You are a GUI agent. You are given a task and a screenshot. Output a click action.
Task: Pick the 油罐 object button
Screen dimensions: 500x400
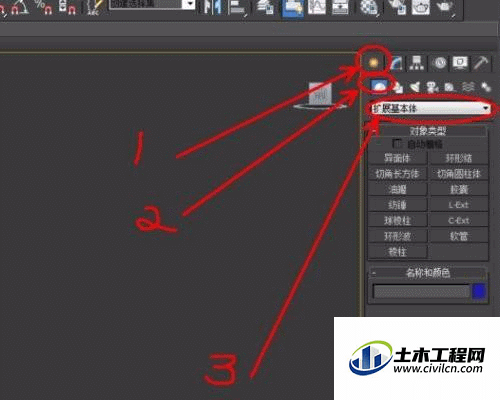click(397, 189)
